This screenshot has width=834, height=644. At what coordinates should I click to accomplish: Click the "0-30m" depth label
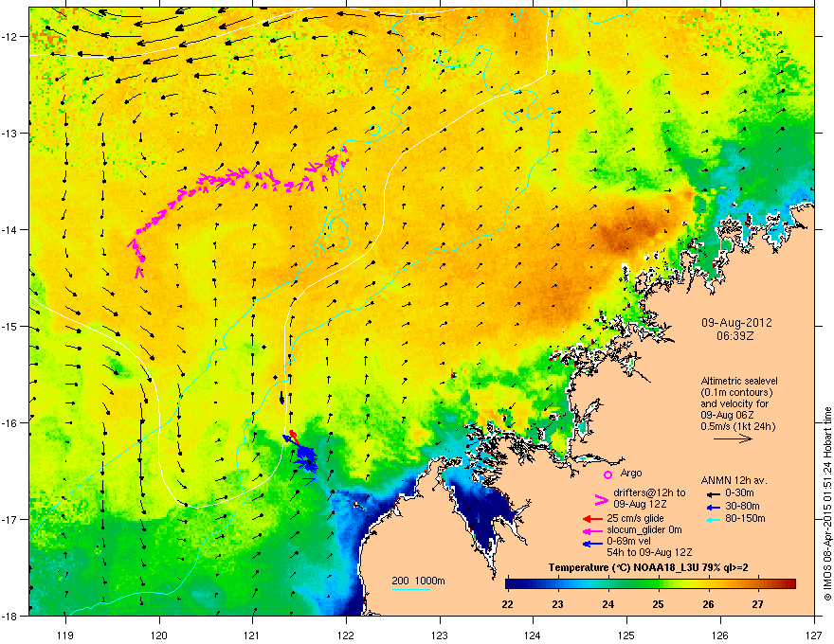(x=739, y=493)
